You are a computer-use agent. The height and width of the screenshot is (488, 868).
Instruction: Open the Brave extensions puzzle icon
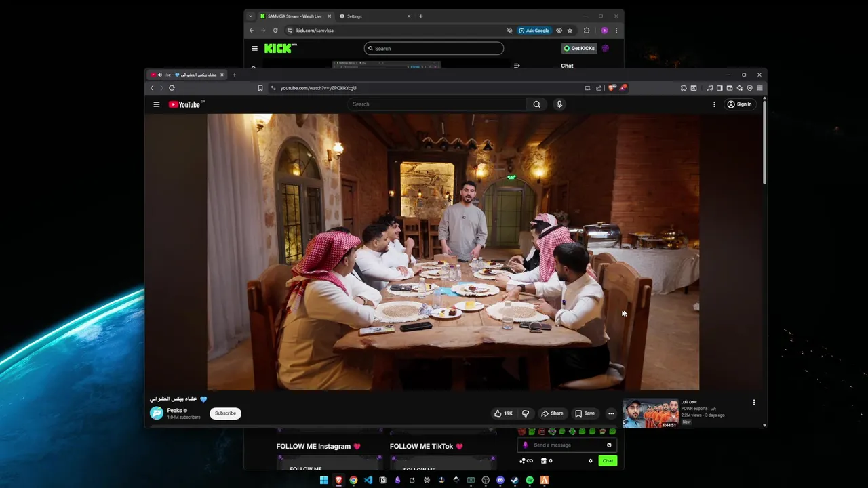(x=684, y=88)
